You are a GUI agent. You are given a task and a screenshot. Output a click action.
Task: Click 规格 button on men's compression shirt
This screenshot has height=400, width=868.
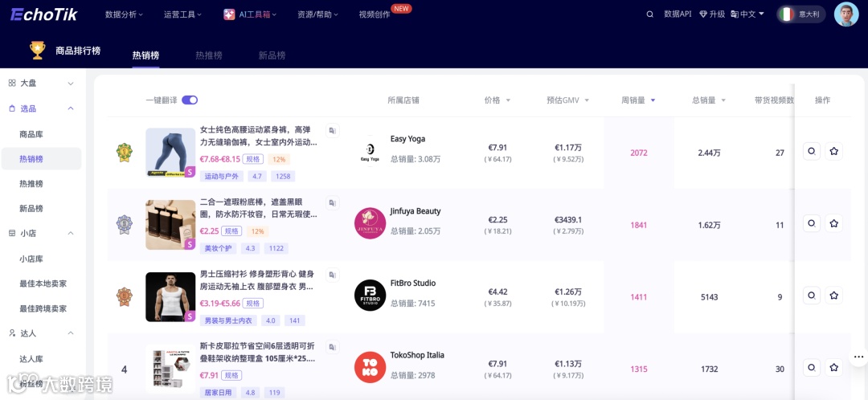253,303
